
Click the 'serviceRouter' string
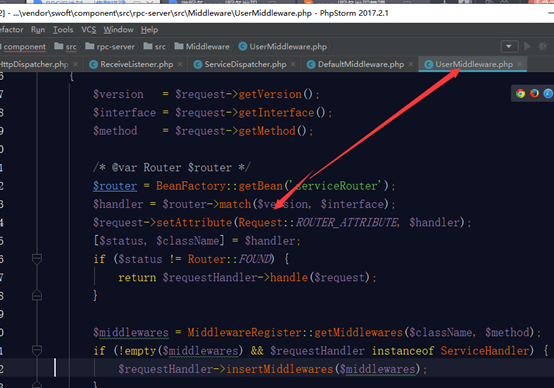tap(335, 186)
